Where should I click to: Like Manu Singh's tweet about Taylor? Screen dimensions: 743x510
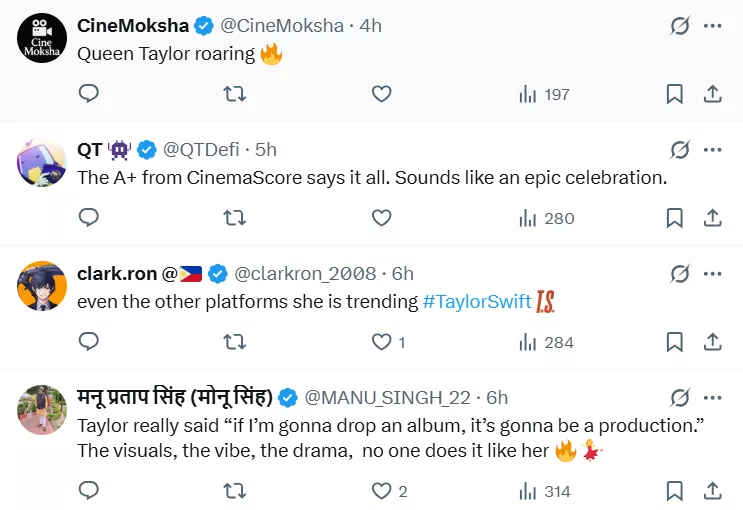pos(381,491)
